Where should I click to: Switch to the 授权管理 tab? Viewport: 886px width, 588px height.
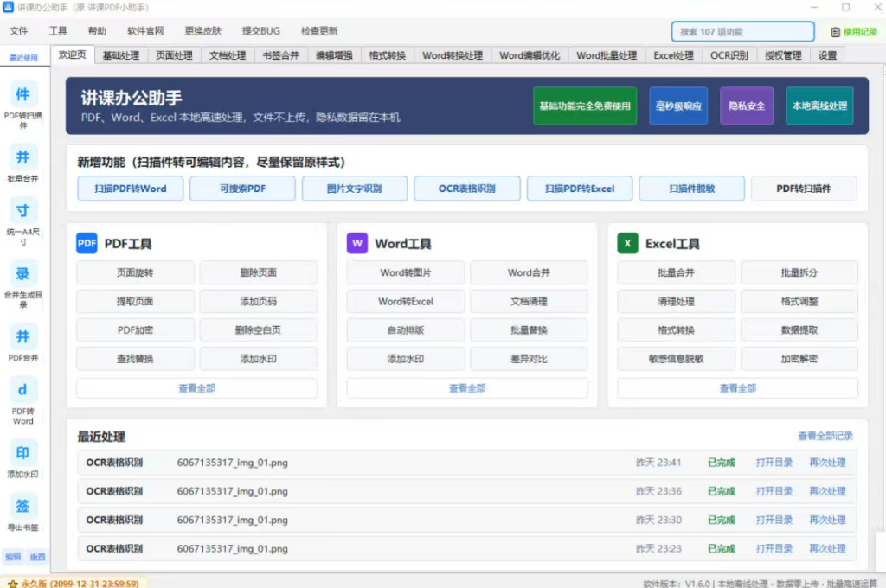783,55
